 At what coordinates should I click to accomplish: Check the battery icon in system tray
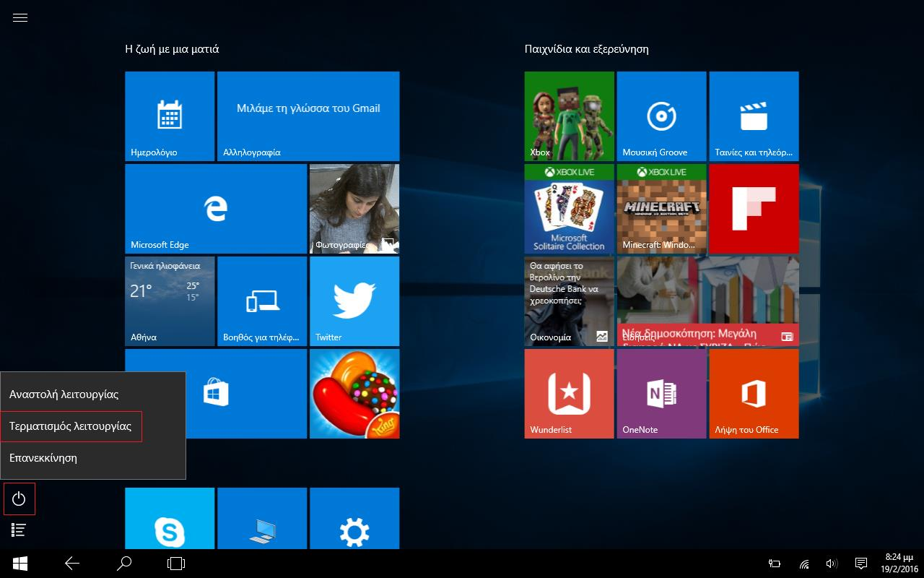775,564
